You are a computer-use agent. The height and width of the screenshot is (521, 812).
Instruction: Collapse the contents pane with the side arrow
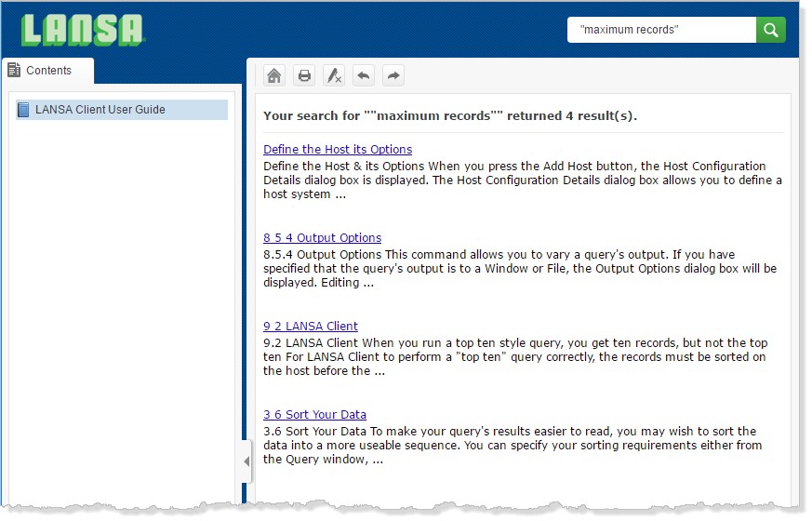pos(247,461)
